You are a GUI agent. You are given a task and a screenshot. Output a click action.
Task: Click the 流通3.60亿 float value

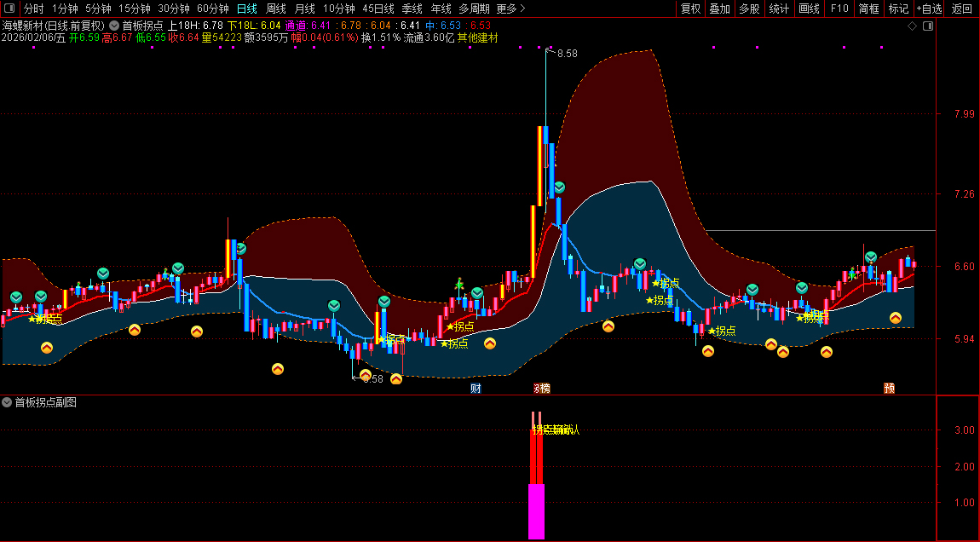[x=429, y=37]
